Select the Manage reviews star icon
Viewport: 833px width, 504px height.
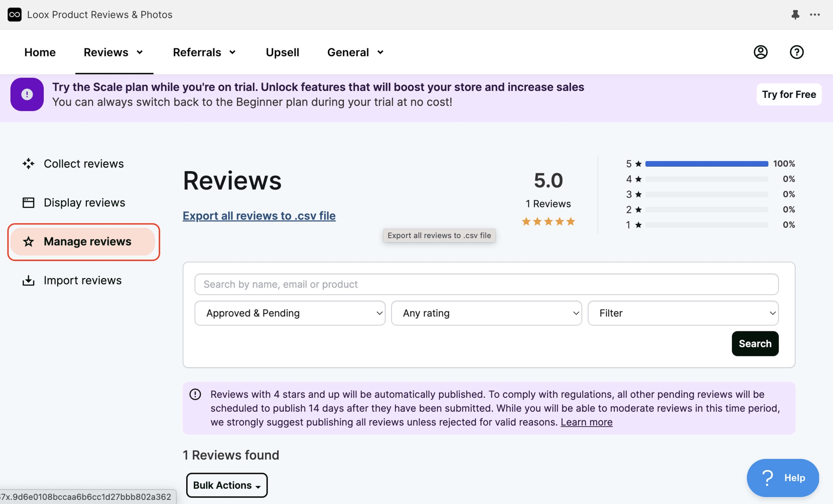28,241
